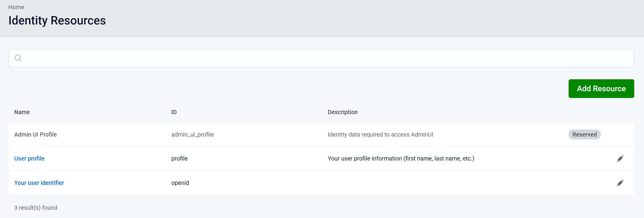The image size is (644, 218).
Task: Click the Home breadcrumb
Action: (16, 7)
